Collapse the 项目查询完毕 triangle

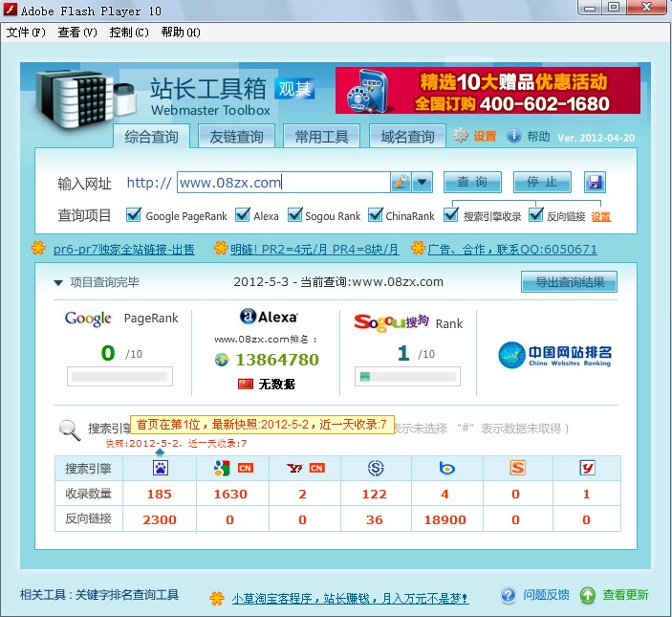pyautogui.click(x=58, y=282)
